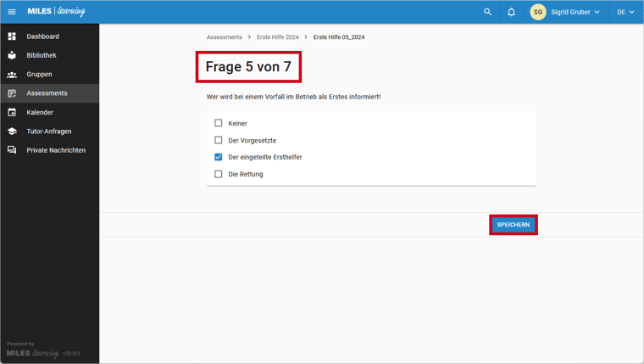
Task: Check the 'Keiner' answer checkbox
Action: click(219, 123)
